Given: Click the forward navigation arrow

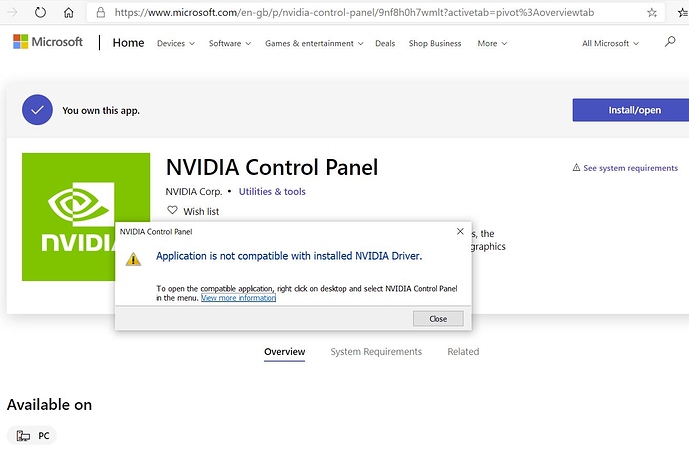Looking at the screenshot, I should [x=12, y=12].
